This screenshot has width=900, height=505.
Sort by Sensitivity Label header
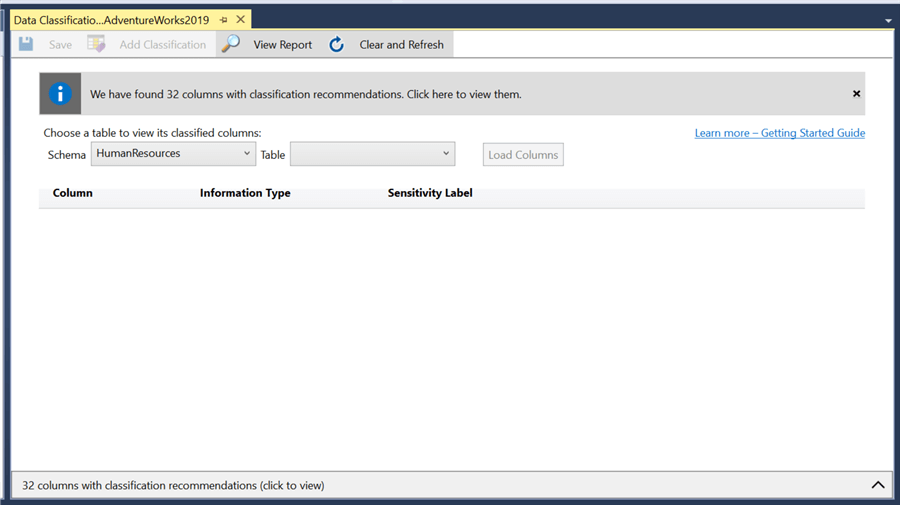430,193
